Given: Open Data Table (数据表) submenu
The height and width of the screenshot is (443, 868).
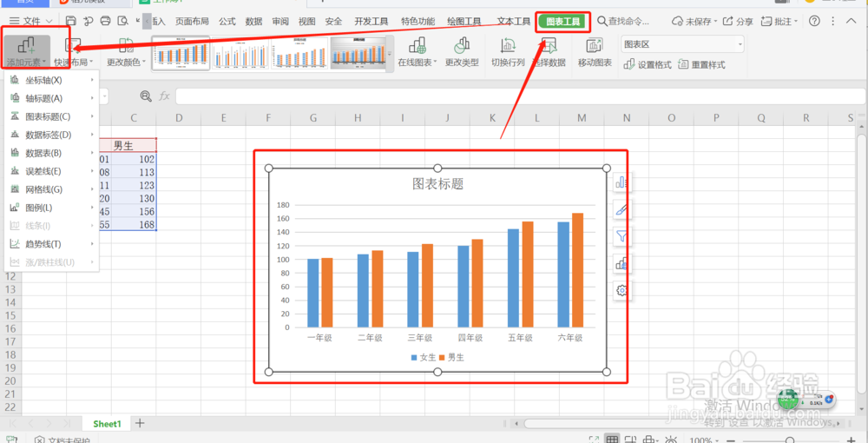Looking at the screenshot, I should 51,153.
